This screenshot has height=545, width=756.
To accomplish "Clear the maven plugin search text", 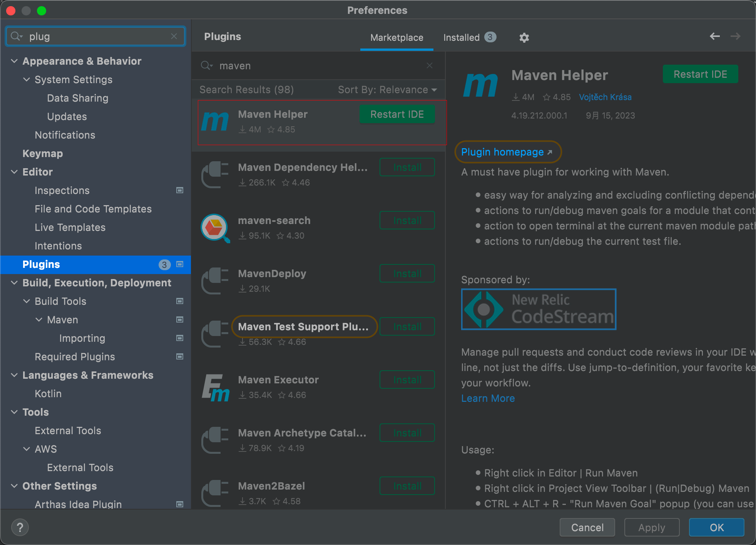I will coord(430,66).
